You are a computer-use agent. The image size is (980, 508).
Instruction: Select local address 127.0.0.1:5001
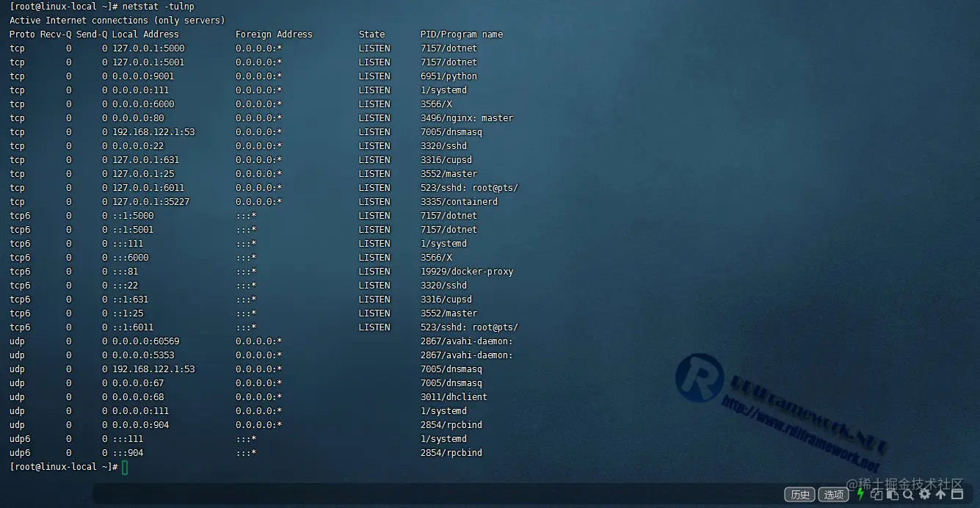point(148,62)
